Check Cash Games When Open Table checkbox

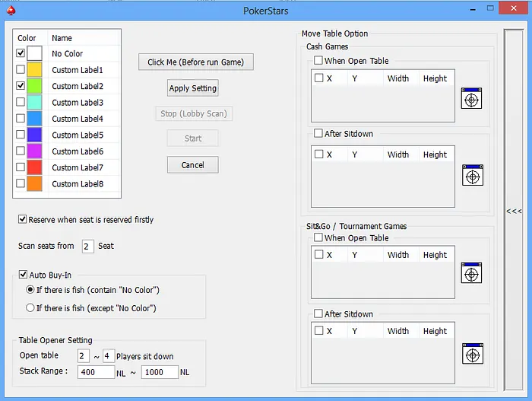[319, 61]
